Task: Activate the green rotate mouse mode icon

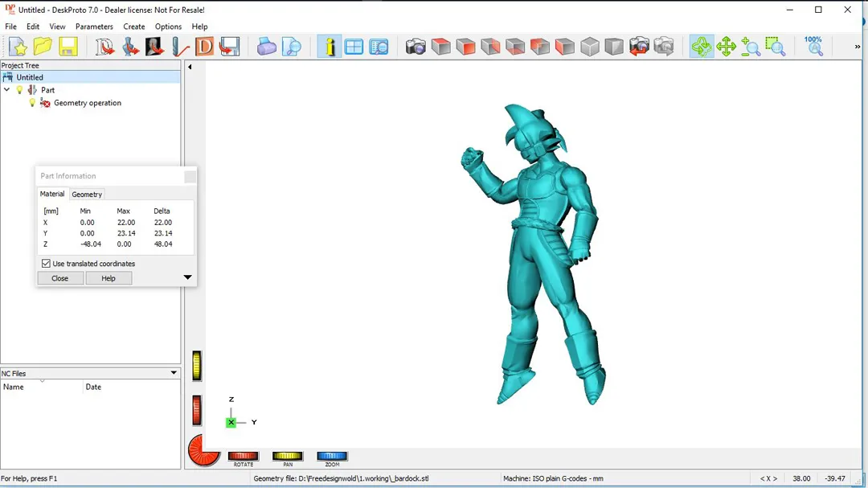Action: [x=702, y=47]
